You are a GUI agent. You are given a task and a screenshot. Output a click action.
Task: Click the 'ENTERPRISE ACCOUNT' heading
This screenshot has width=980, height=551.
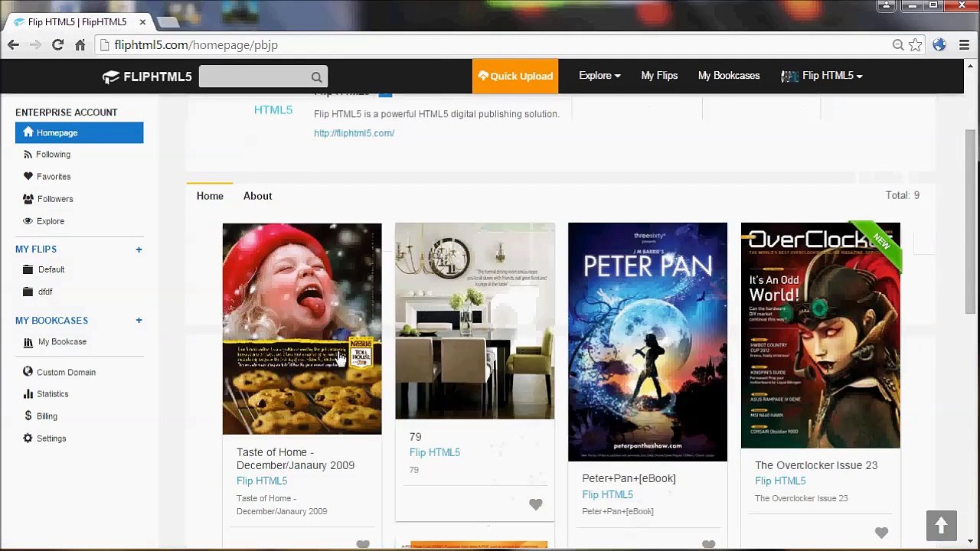click(x=67, y=112)
